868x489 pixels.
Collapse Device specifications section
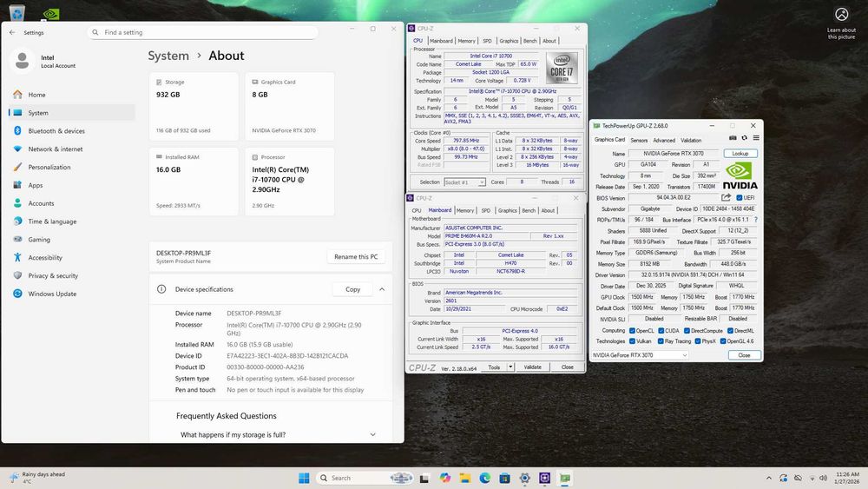382,289
